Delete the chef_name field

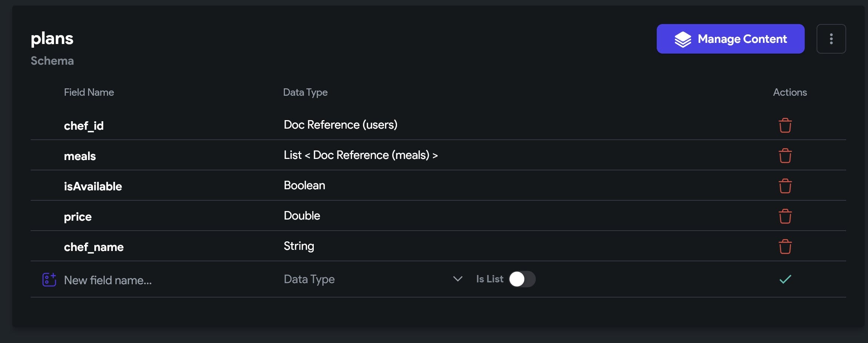coord(785,247)
